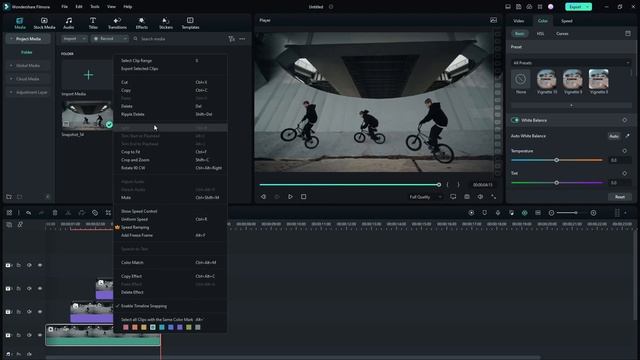
Task: Play the preview in the Player
Action: pos(290,197)
